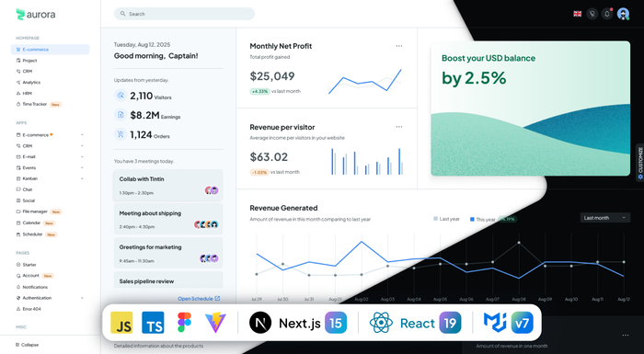Click the Figma logo icon

184,323
